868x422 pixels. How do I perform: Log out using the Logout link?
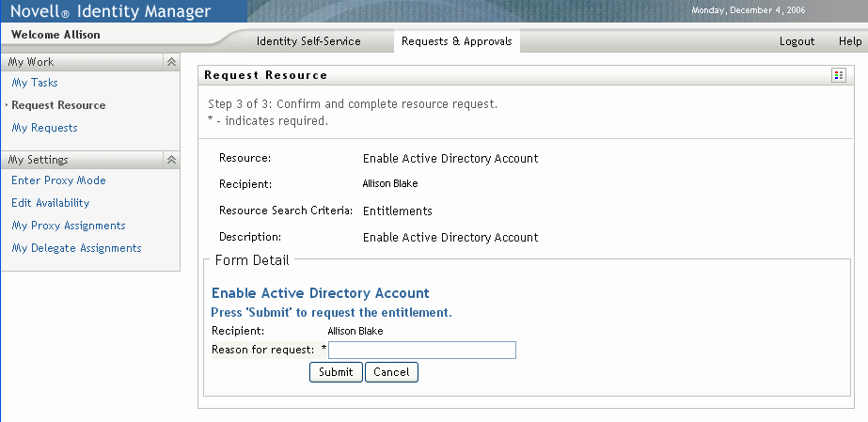tap(797, 41)
